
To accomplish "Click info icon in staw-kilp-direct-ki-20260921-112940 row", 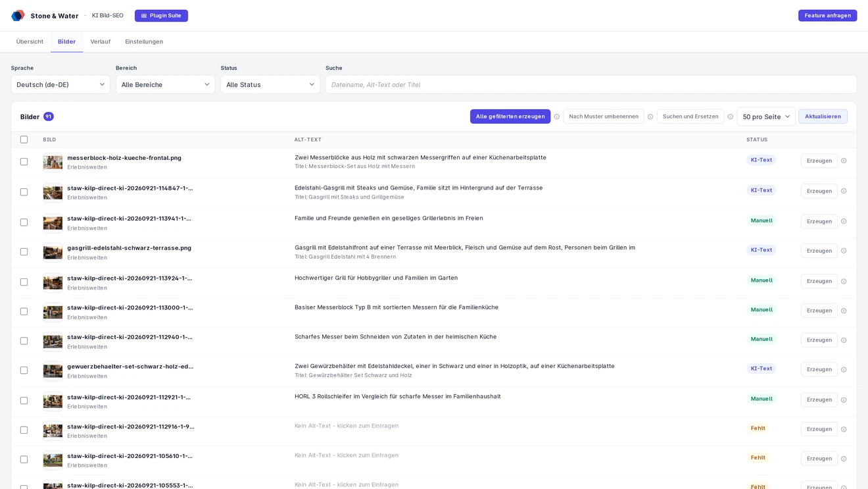I will coord(844,340).
